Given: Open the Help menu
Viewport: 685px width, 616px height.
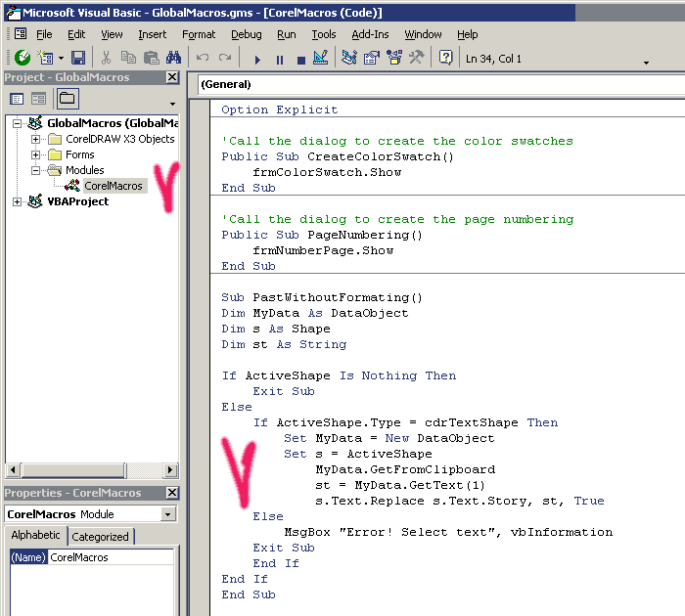Looking at the screenshot, I should tap(468, 34).
